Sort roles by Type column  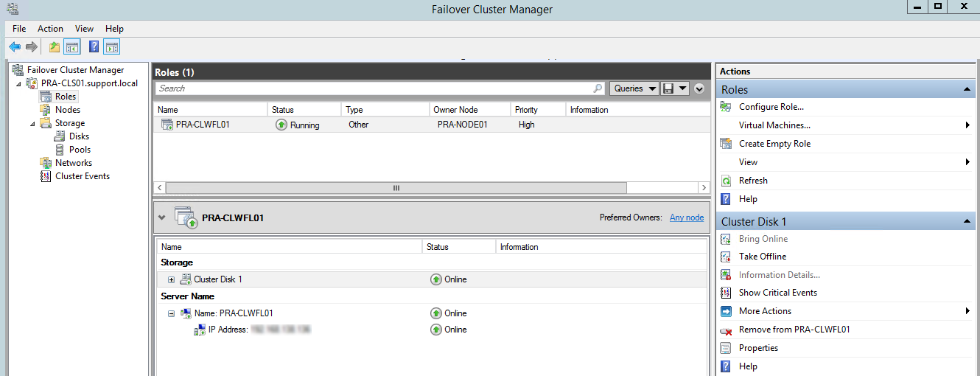tap(385, 110)
